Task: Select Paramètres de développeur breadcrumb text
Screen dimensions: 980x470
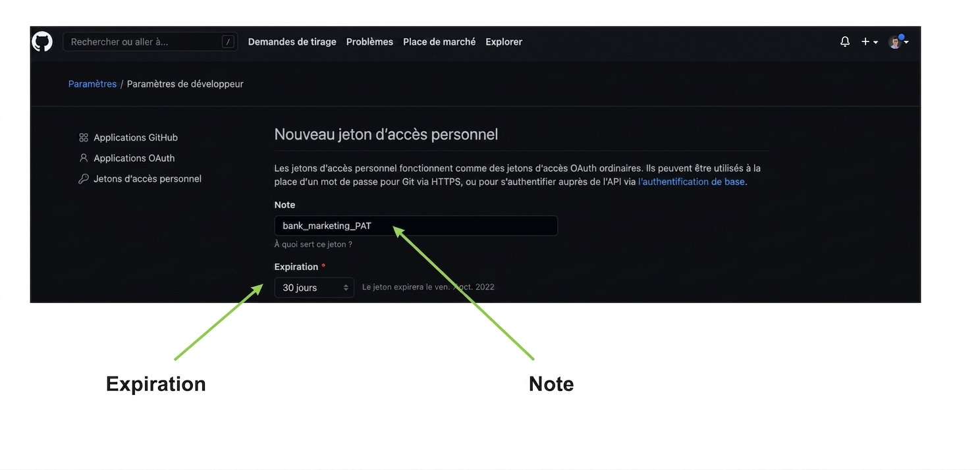Action: 185,84
